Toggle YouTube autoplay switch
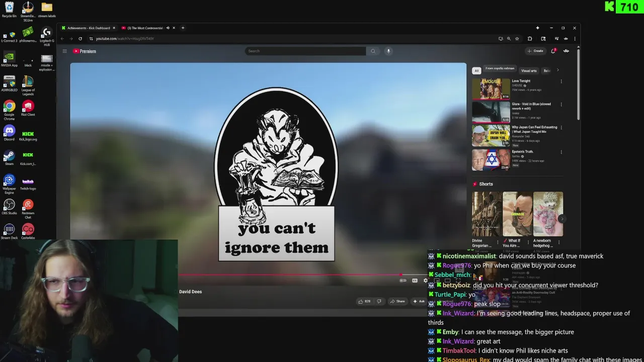 coord(403,281)
